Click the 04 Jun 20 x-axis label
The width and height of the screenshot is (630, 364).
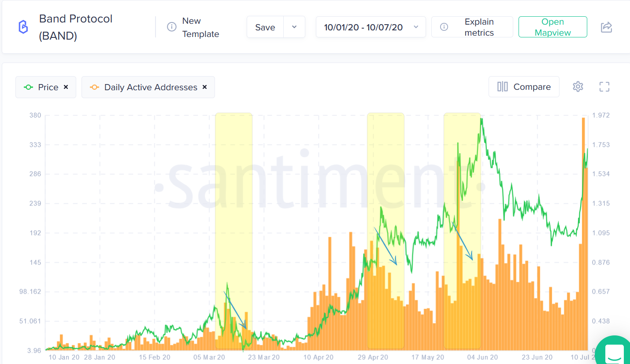(x=482, y=357)
